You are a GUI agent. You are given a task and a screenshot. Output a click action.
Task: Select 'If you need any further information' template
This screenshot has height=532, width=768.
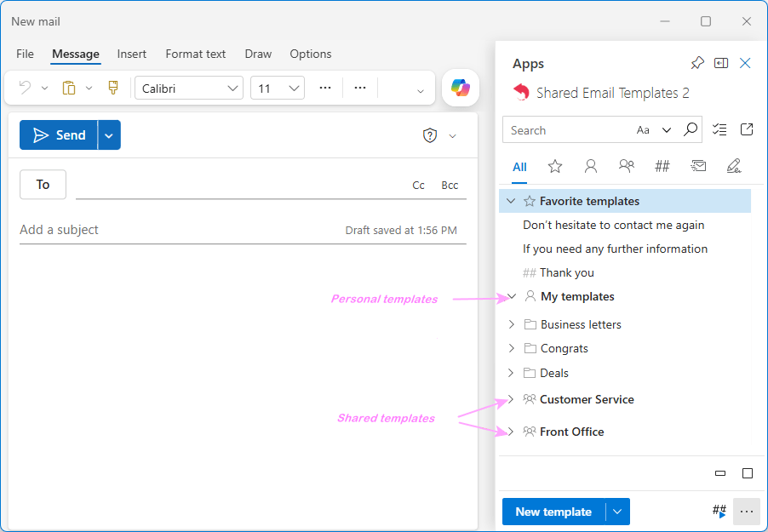point(616,249)
